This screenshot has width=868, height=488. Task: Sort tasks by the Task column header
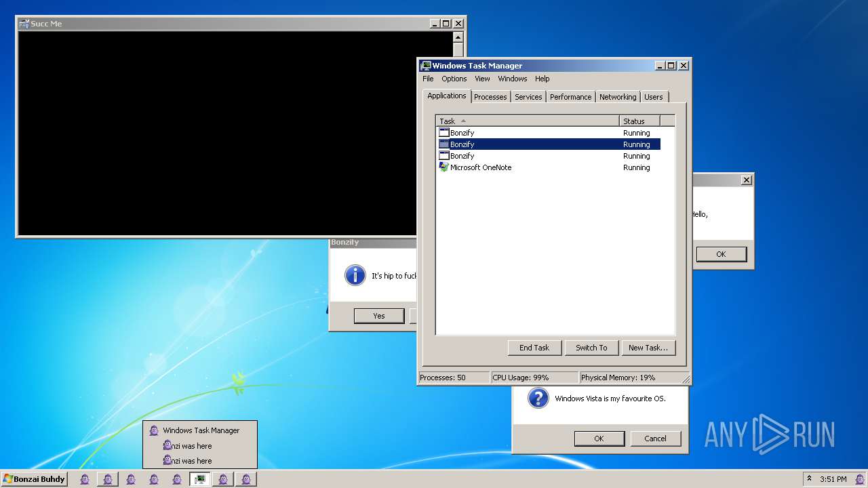click(528, 121)
